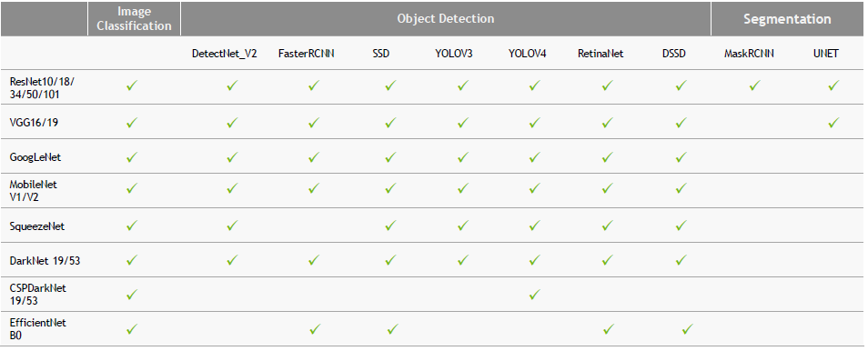Click the EfficientNet B0 checkmark under DSSD
The image size is (868, 351).
click(x=687, y=329)
